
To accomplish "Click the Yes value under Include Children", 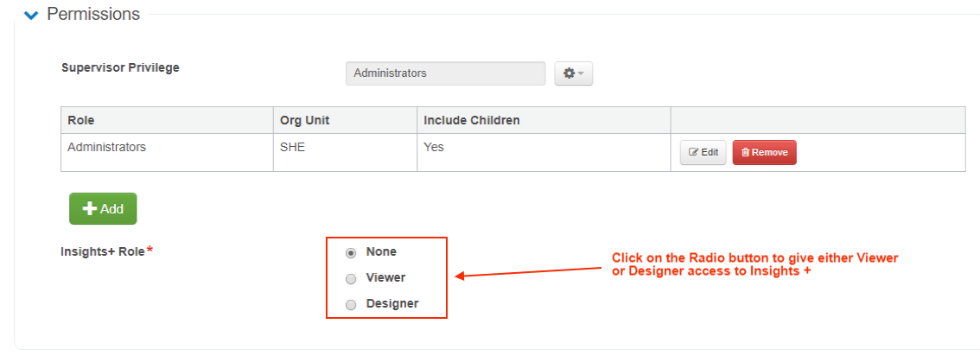I will click(x=433, y=147).
